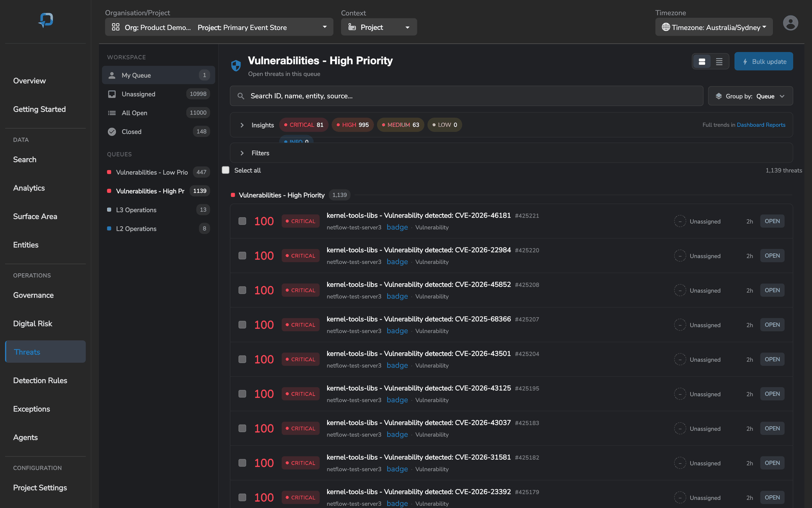Screen dimensions: 812x508
Task: Open the Timezone Australia/Sydney dropdown
Action: 714,27
